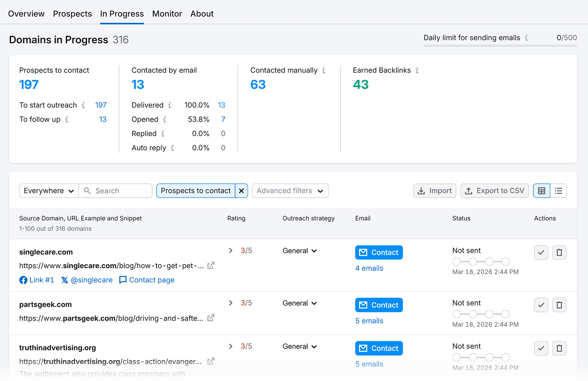
Task: Click Contact button for partsgeek.com
Action: [379, 305]
